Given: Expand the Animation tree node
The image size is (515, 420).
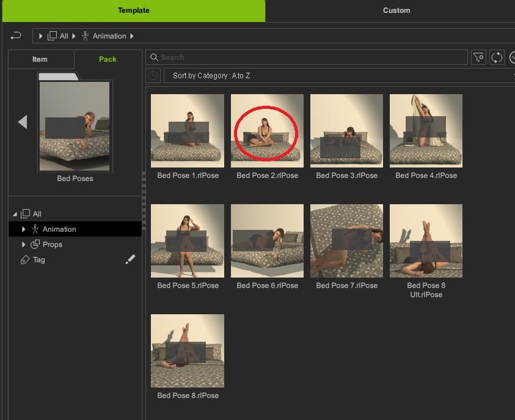Looking at the screenshot, I should point(24,229).
